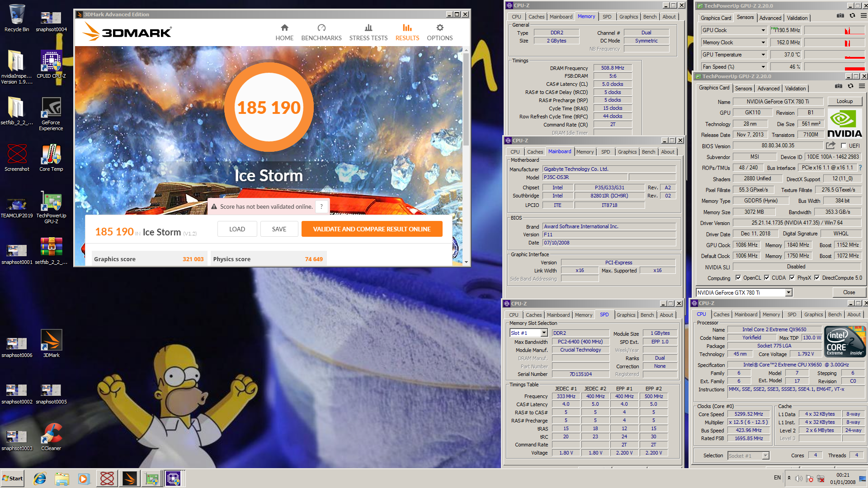
Task: Click VALIDATE AND COMPARE RESULT ONLINE
Action: coord(372,229)
